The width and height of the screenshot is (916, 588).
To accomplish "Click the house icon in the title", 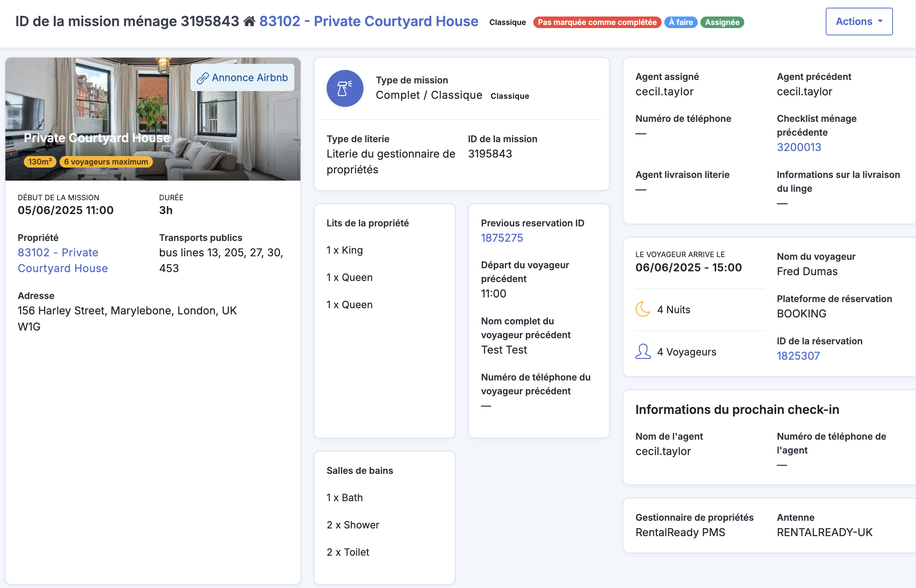I will click(x=249, y=22).
